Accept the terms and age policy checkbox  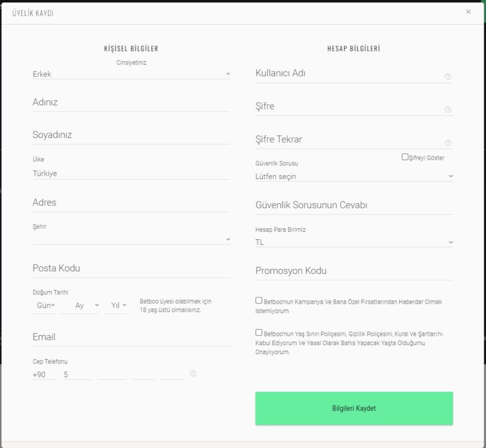[x=259, y=332]
